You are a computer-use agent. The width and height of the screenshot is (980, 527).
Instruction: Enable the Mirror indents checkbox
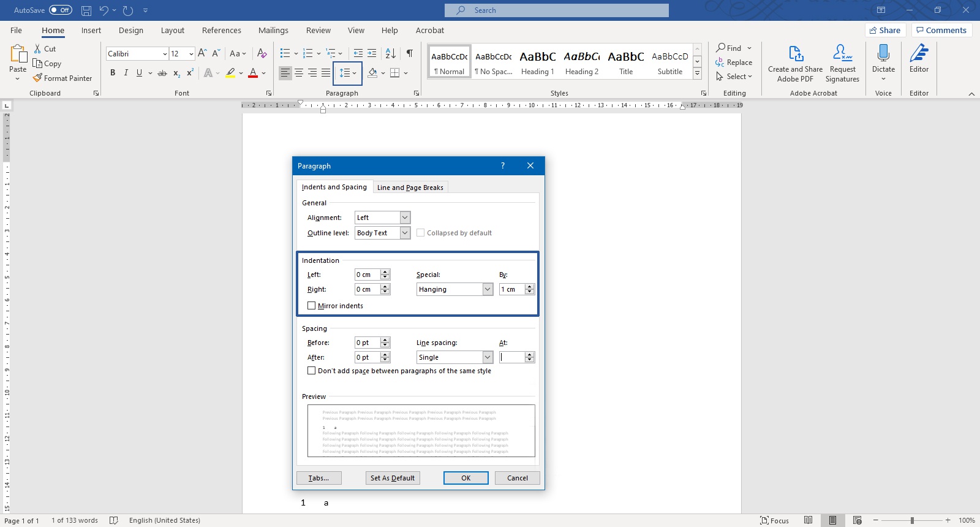(312, 306)
